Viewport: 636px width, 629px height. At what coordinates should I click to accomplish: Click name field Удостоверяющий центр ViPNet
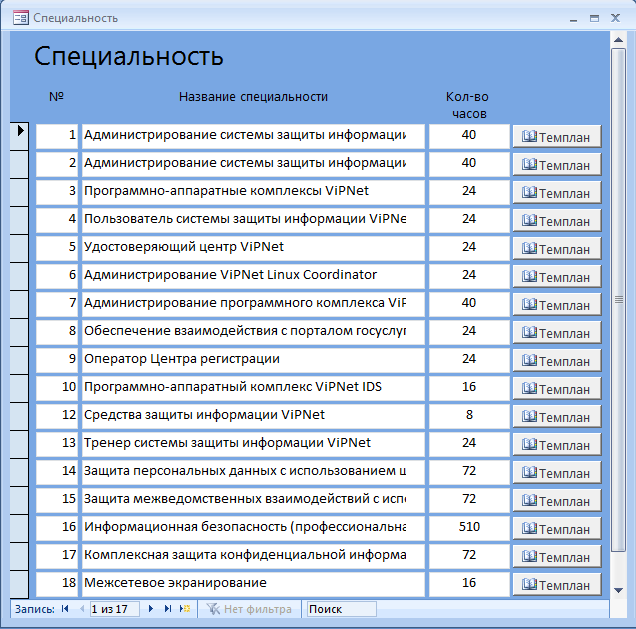coord(253,248)
